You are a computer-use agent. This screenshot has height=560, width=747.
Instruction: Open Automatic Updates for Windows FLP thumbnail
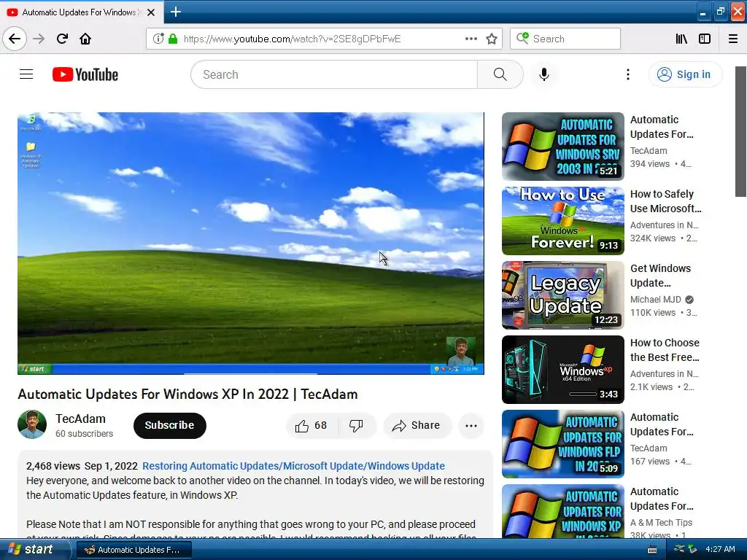[562, 444]
